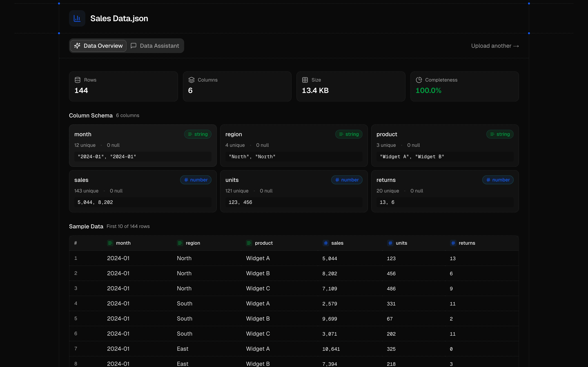Click the green lines icon in the region table header

(180, 243)
